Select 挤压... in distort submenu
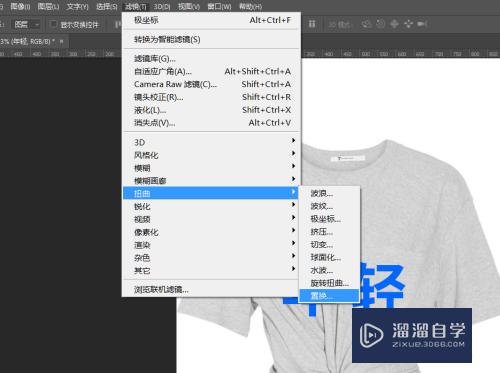The width and height of the screenshot is (500, 373). [329, 232]
